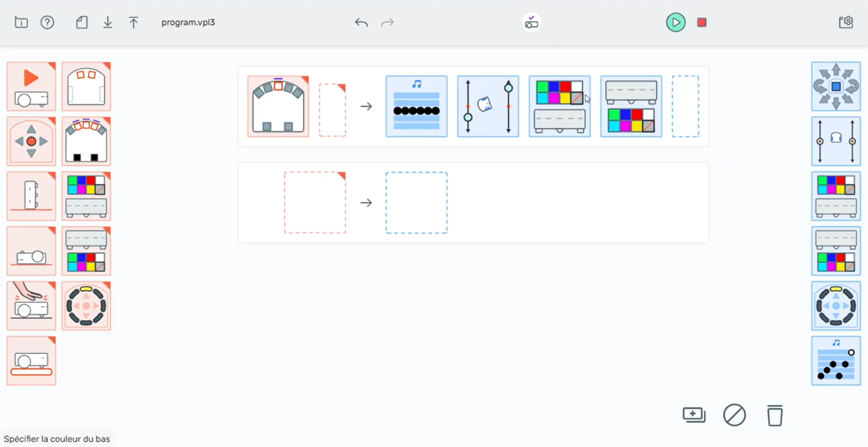Click the undo icon
The width and height of the screenshot is (868, 447).
click(x=362, y=23)
